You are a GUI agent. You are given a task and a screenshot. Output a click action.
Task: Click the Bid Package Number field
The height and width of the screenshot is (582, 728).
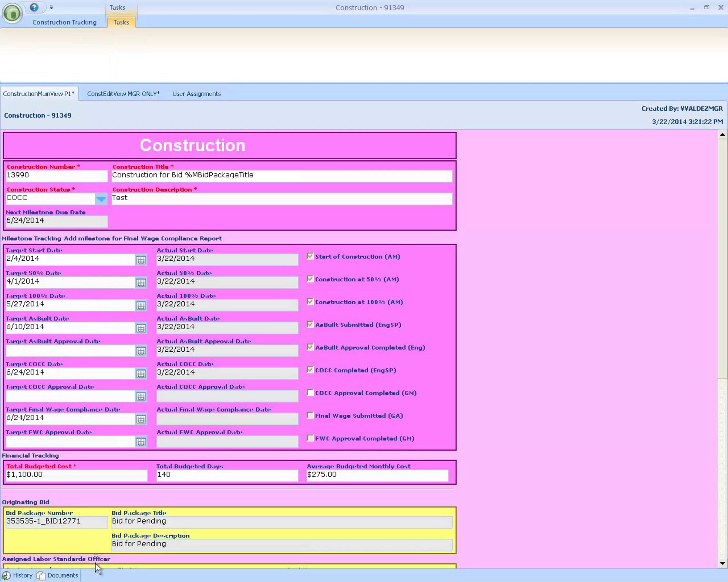56,522
